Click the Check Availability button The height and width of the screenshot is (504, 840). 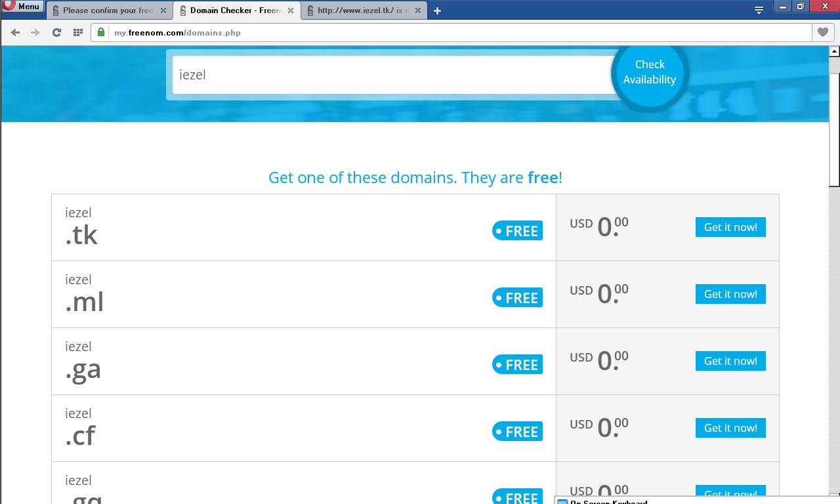650,72
